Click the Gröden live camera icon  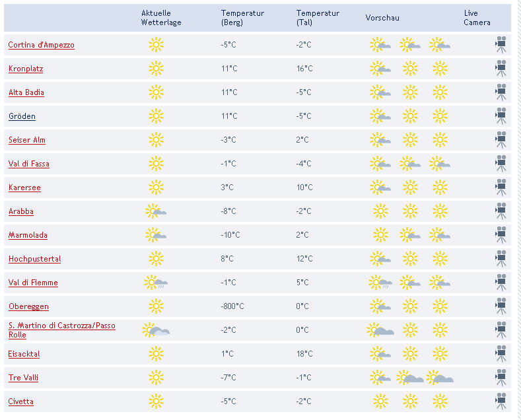(501, 116)
